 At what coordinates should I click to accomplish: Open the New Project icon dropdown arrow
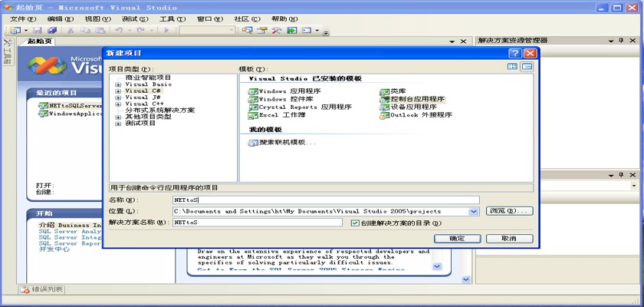pos(25,31)
